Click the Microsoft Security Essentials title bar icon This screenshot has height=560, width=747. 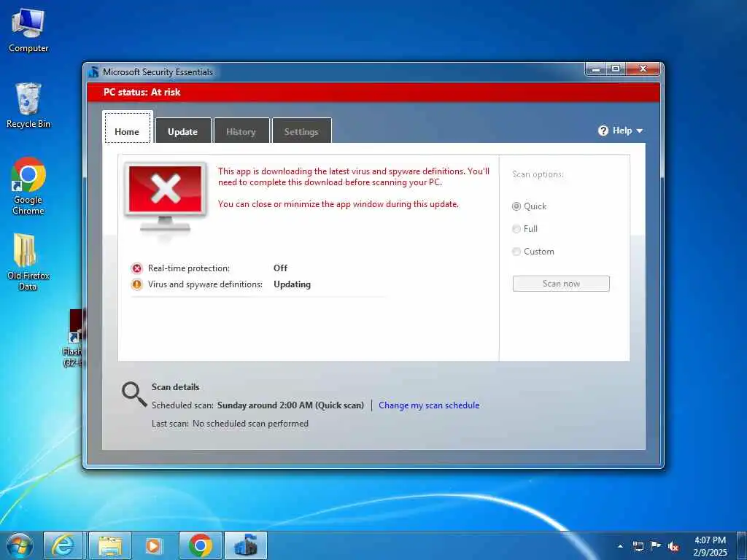pyautogui.click(x=93, y=72)
